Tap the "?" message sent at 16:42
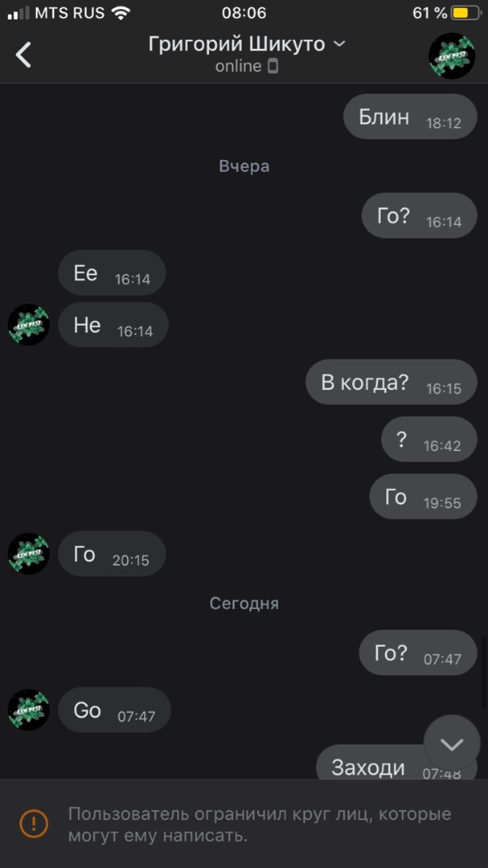This screenshot has height=868, width=488. pyautogui.click(x=429, y=440)
